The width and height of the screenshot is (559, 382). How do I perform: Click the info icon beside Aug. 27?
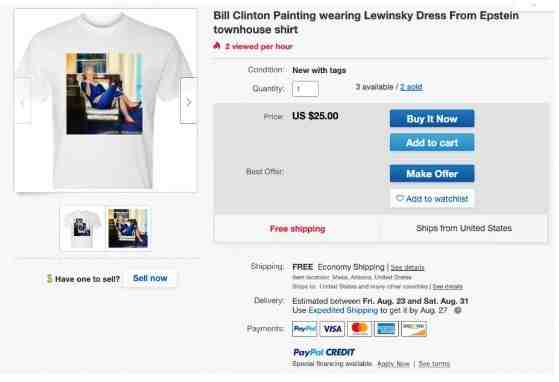coord(458,310)
